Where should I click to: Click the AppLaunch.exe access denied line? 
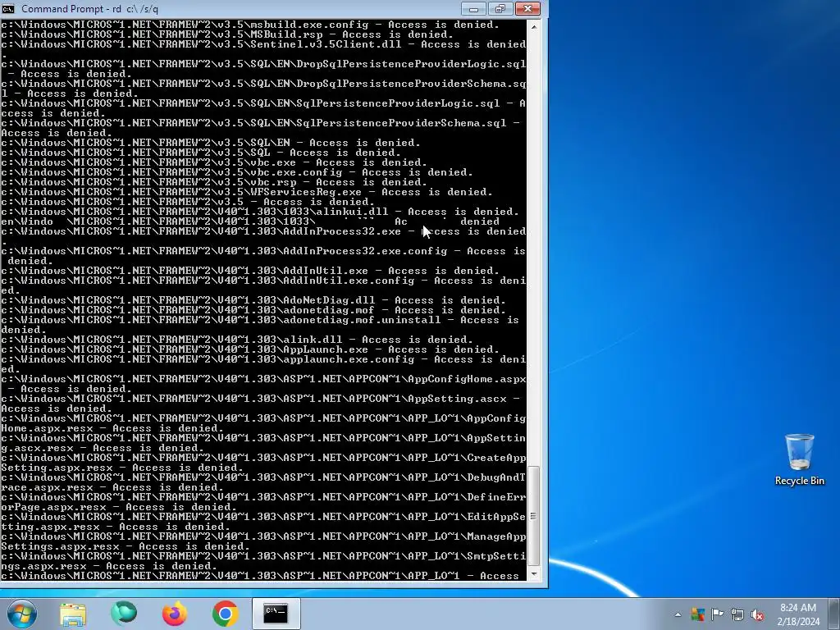(x=250, y=349)
